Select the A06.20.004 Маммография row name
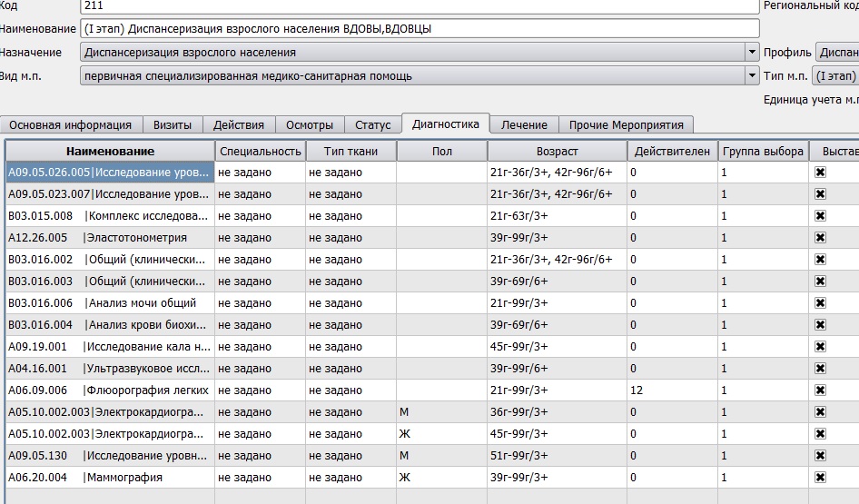Viewport: 859px width, 504px height. tap(110, 478)
